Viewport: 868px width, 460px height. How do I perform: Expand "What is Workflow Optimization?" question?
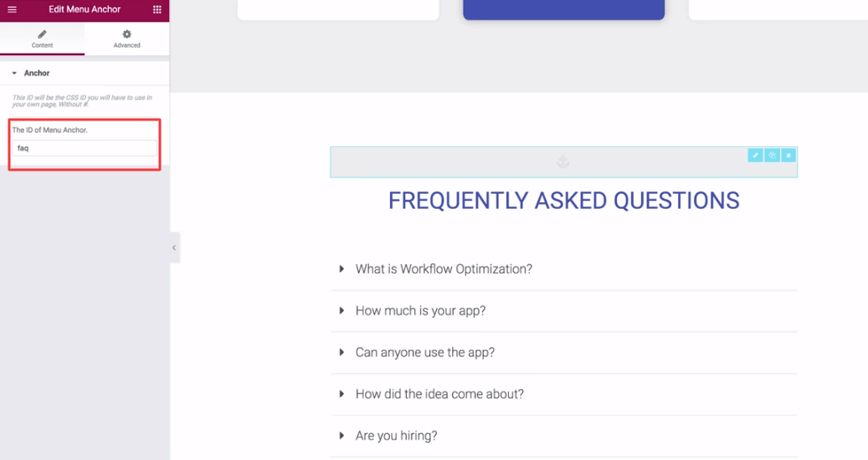coord(444,269)
